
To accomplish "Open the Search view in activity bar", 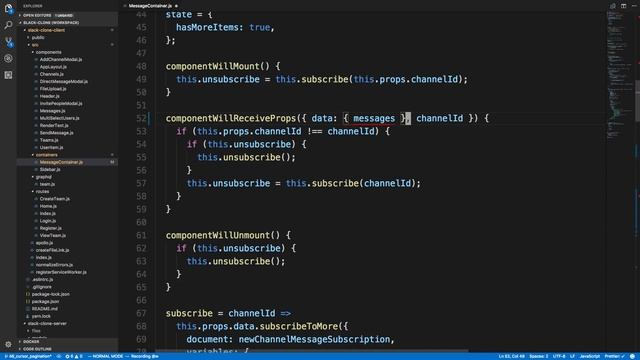I will click(x=8, y=25).
